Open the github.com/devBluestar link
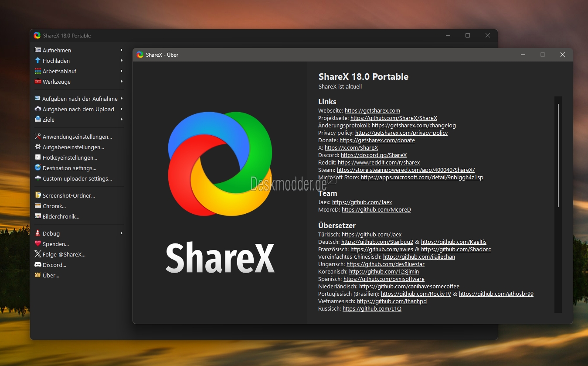This screenshot has height=366, width=588. click(x=385, y=264)
